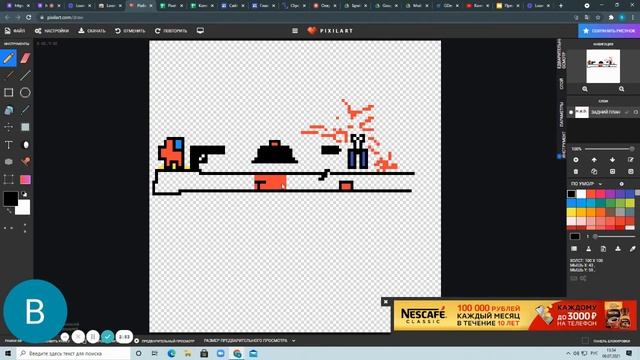Screen dimensions: 640x360
Task: Open the По умолч. palette dropdown
Action: coord(587,184)
